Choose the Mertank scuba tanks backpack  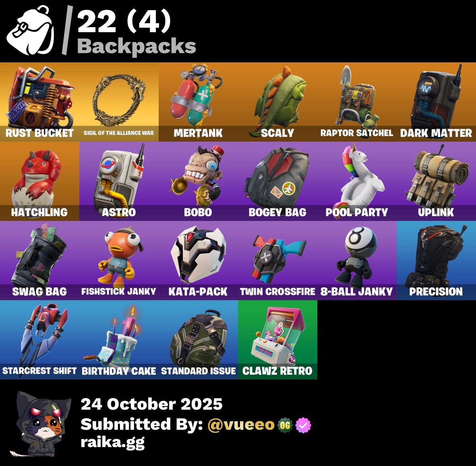(198, 102)
